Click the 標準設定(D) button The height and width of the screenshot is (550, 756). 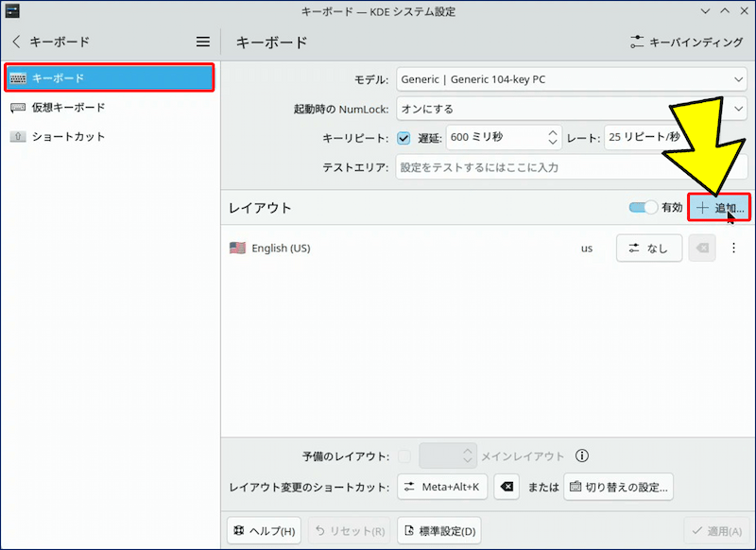[439, 530]
